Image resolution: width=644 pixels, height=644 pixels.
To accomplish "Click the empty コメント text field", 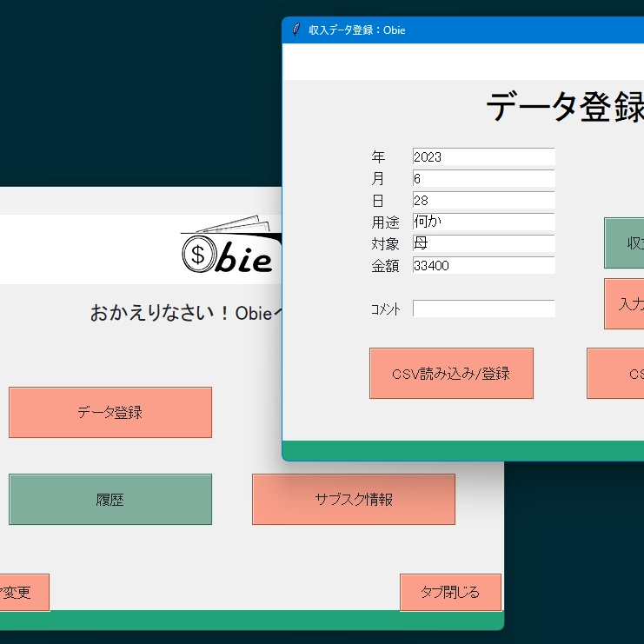I will [483, 309].
